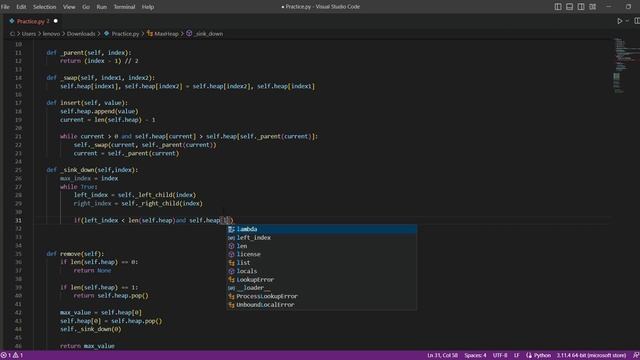Click the keyword icon beside lambda
640x360 pixels.
tap(231, 229)
